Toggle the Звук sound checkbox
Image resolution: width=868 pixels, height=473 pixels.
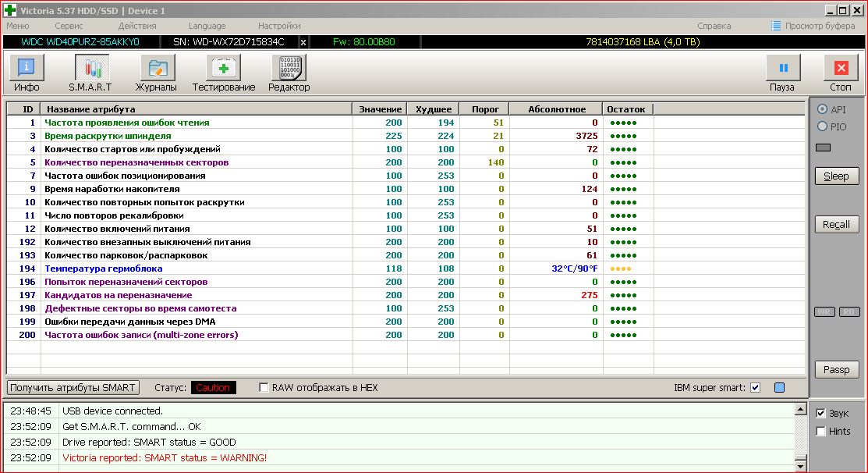(821, 413)
